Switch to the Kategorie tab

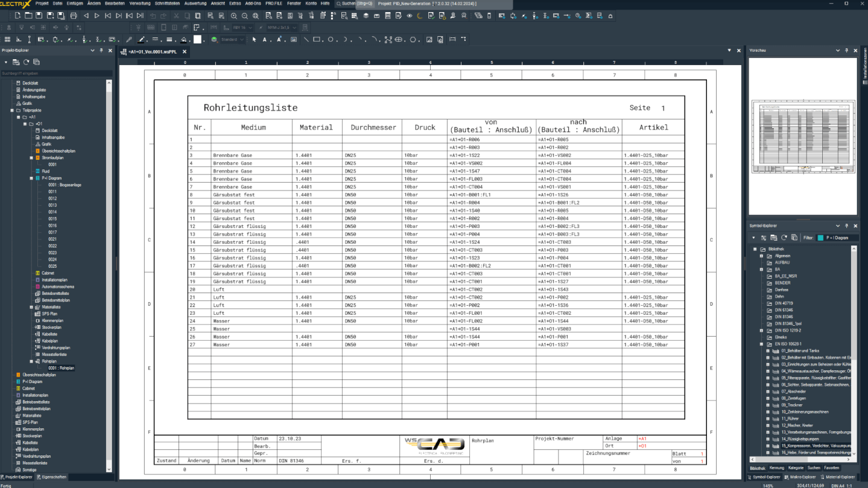[x=796, y=467]
